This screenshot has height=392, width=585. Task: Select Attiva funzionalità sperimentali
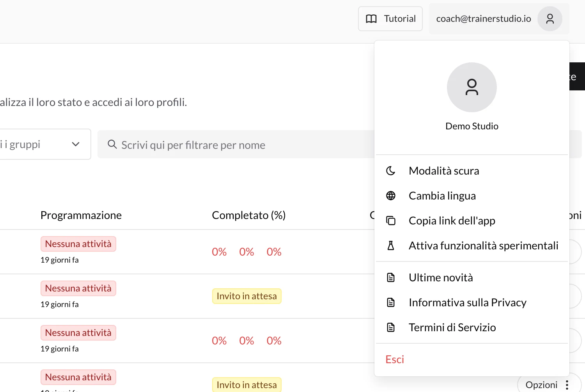tap(472, 245)
